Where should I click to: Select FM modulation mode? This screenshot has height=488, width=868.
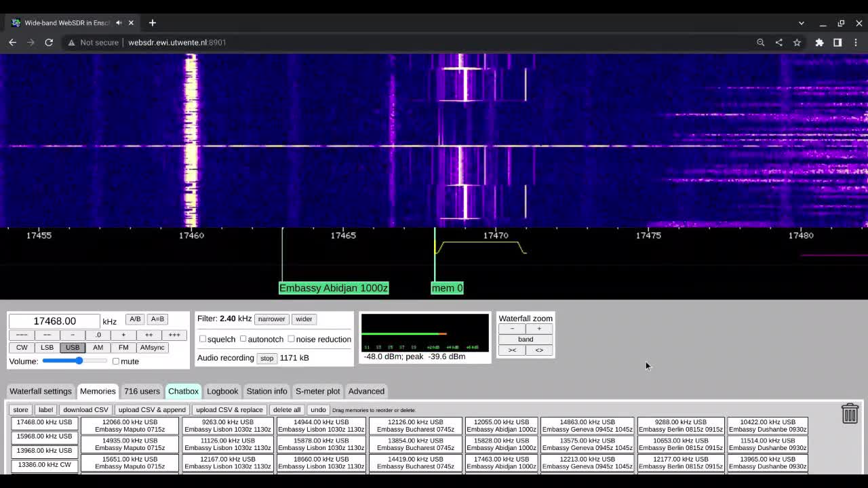123,348
